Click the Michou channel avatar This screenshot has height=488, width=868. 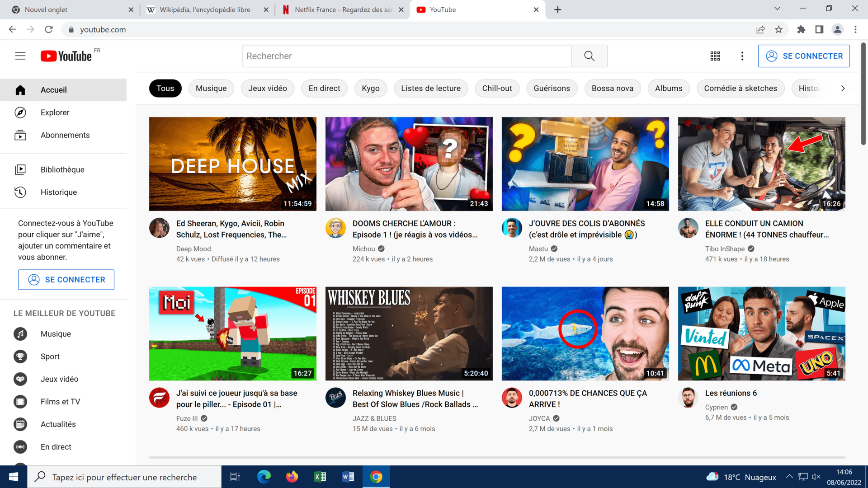[x=335, y=228]
